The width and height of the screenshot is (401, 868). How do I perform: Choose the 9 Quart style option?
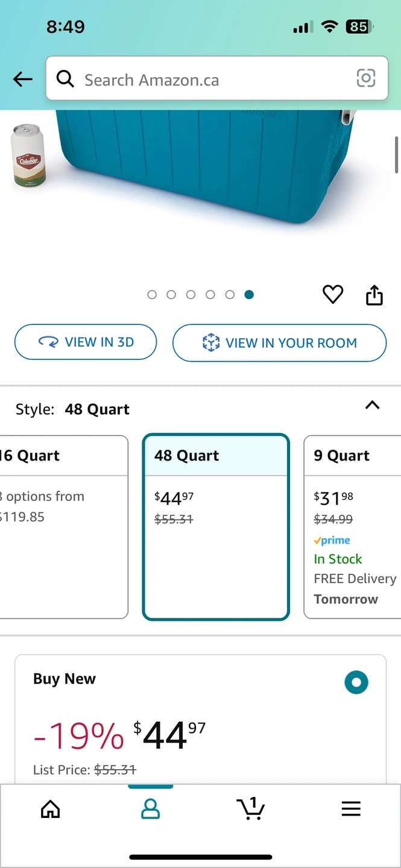click(352, 527)
